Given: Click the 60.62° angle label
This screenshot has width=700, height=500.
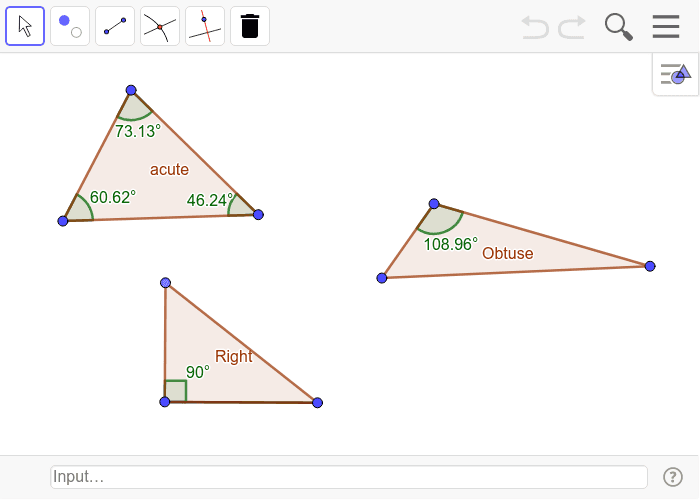Looking at the screenshot, I should [x=112, y=197].
